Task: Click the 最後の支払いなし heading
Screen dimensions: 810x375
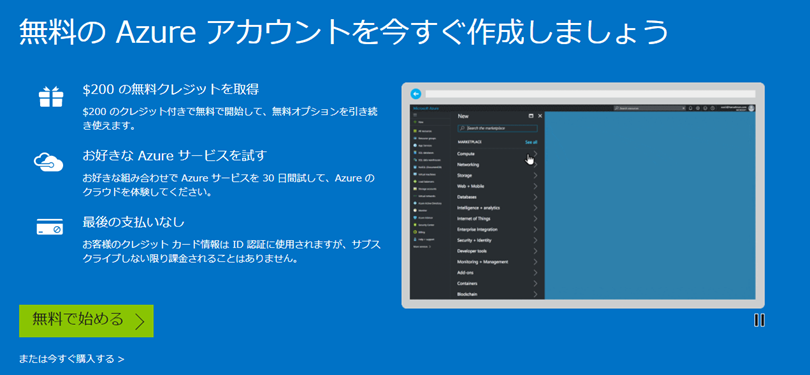Action: [133, 222]
